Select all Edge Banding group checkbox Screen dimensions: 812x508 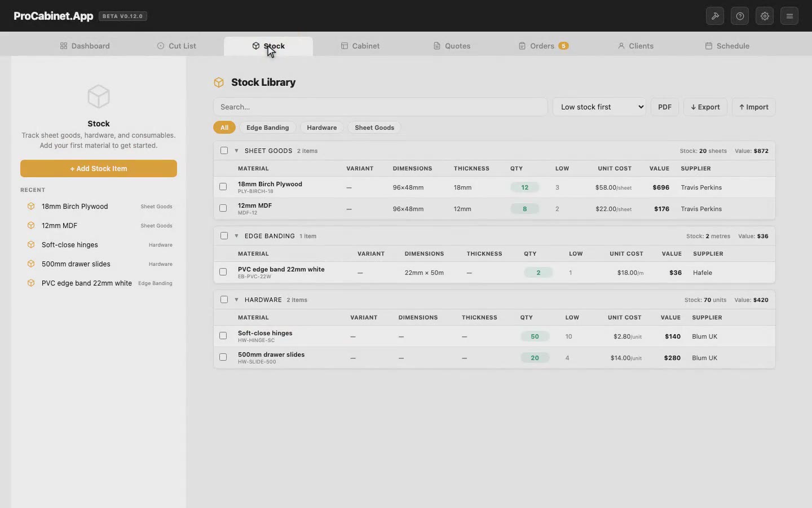(x=224, y=236)
